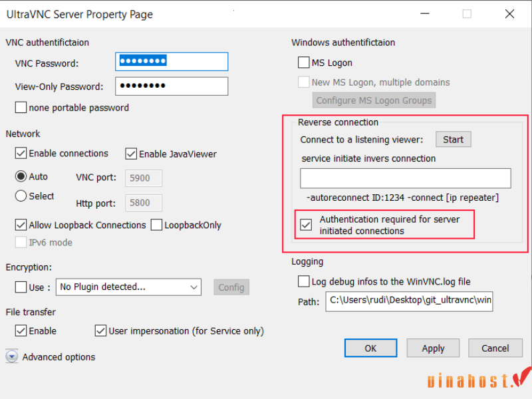Image resolution: width=532 pixels, height=399 pixels.
Task: Expand the Advanced options arrow icon
Action: click(12, 356)
